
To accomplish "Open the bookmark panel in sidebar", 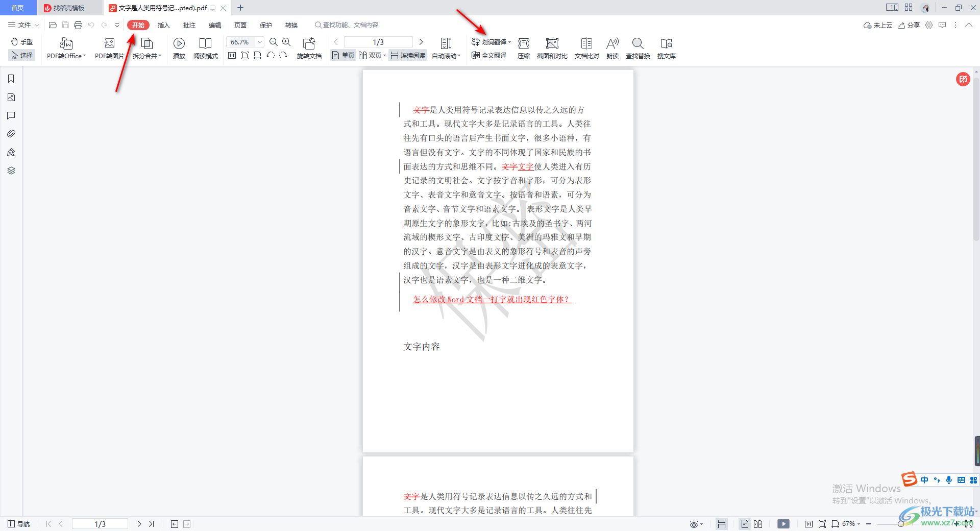I will 11,79.
